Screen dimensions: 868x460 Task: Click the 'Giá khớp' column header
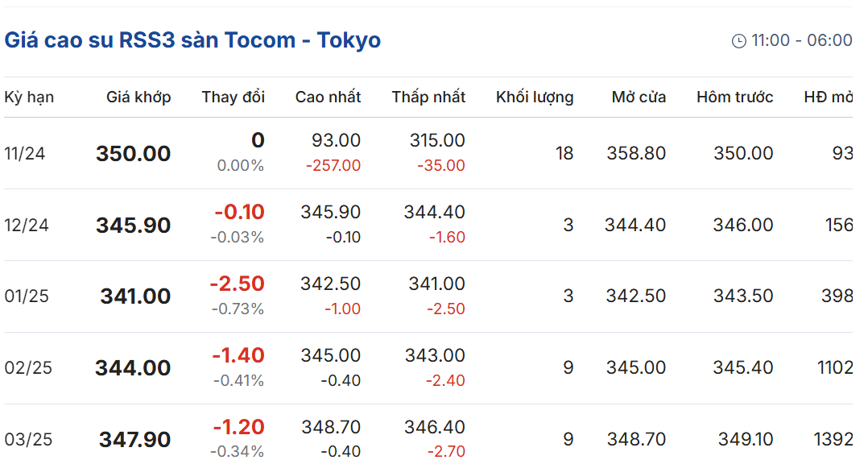(x=138, y=97)
